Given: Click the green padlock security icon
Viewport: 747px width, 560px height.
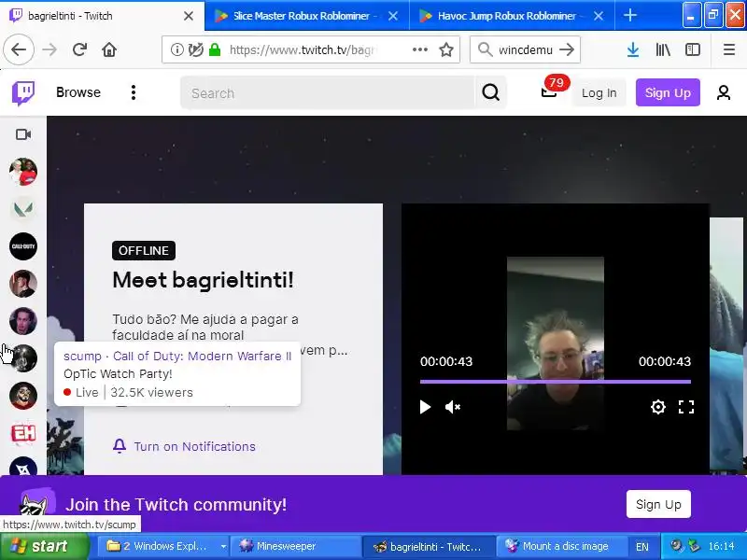Looking at the screenshot, I should tap(215, 49).
